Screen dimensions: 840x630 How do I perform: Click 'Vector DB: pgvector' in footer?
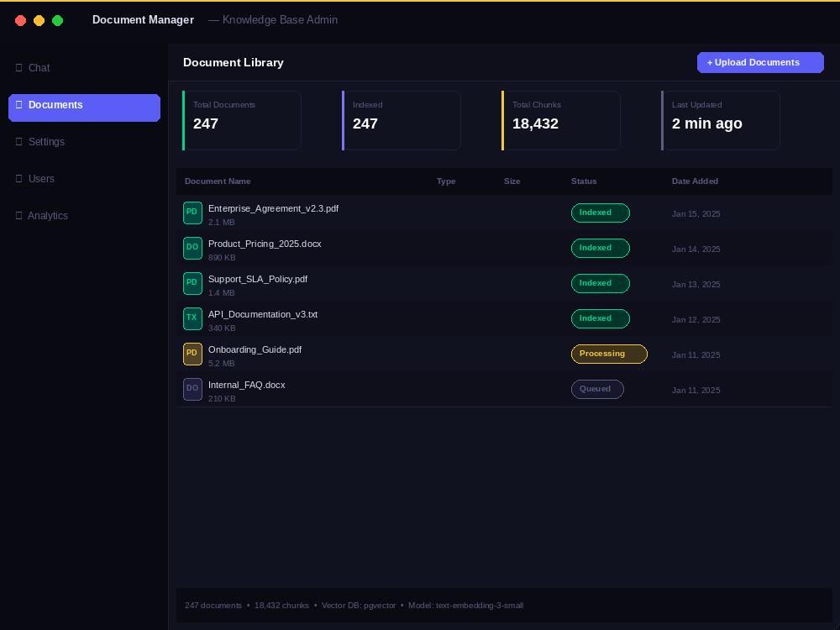[x=359, y=606]
